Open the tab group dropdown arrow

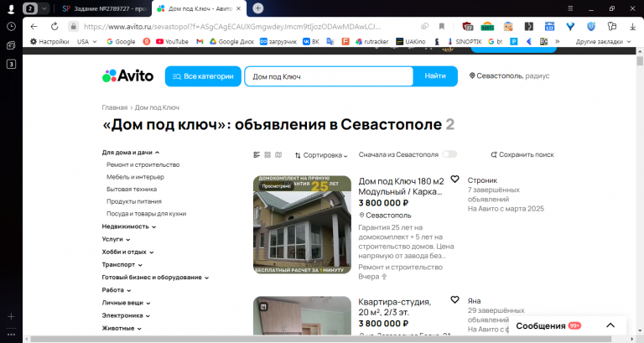(44, 8)
